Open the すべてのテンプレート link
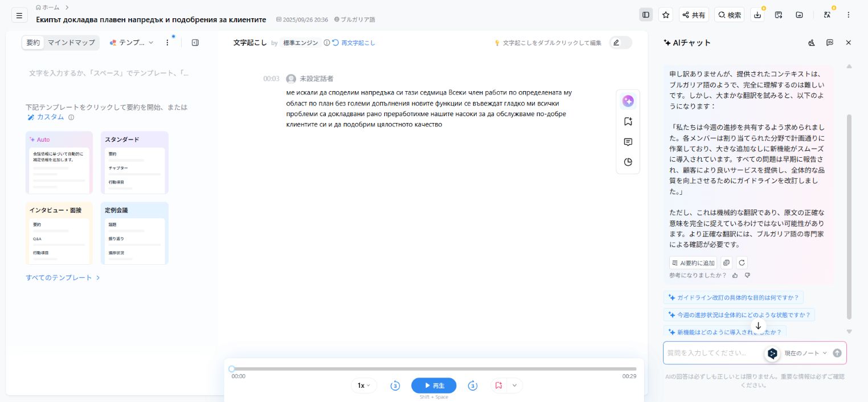Image resolution: width=868 pixels, height=402 pixels. pyautogui.click(x=63, y=278)
